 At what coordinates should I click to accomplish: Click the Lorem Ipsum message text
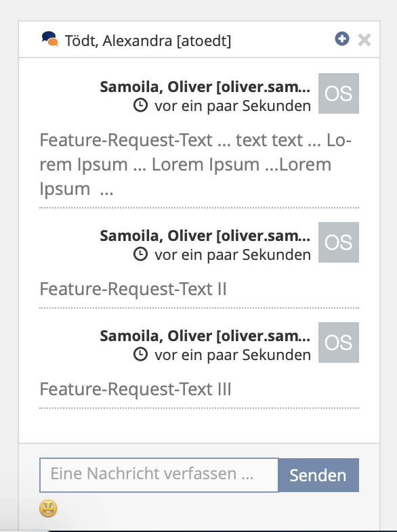point(196,164)
